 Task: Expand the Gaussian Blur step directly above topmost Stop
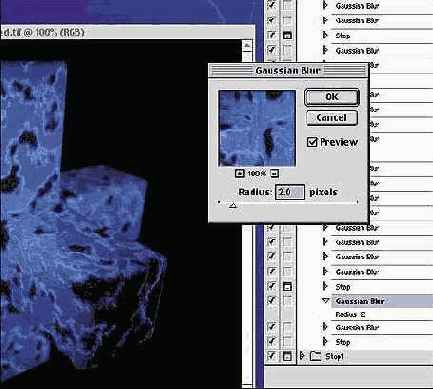[325, 20]
